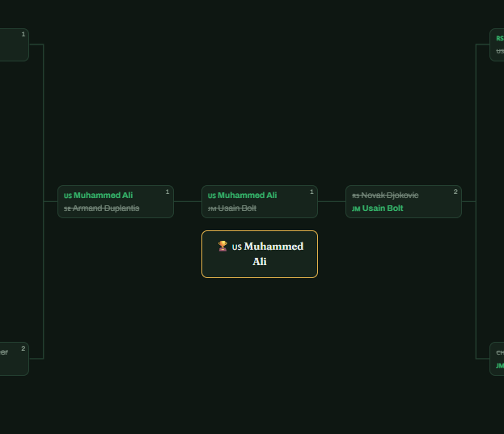The width and height of the screenshot is (504, 434).
Task: Click seed number 1 on the Ali vs Duplantis card
Action: pyautogui.click(x=167, y=192)
